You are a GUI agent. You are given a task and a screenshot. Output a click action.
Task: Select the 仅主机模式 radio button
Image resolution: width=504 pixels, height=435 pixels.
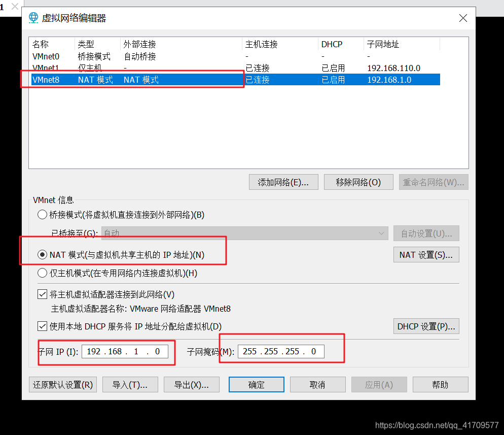42,273
